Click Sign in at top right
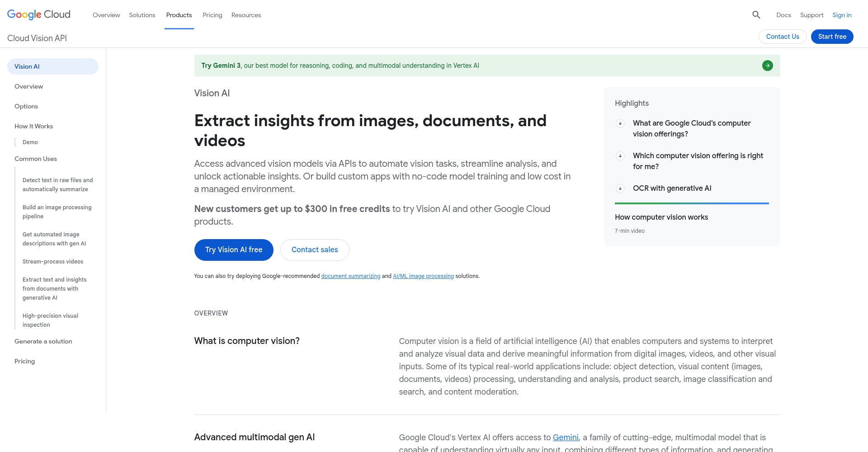The width and height of the screenshot is (868, 452). pos(842,15)
